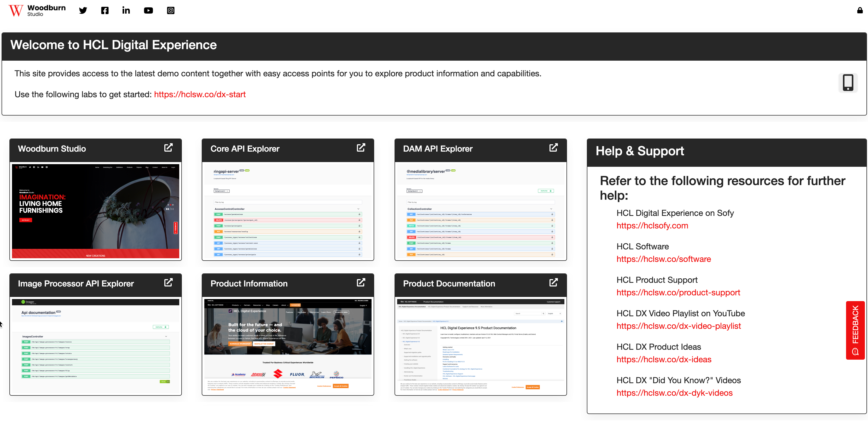Click the Product Information preview thumbnail

coord(288,346)
